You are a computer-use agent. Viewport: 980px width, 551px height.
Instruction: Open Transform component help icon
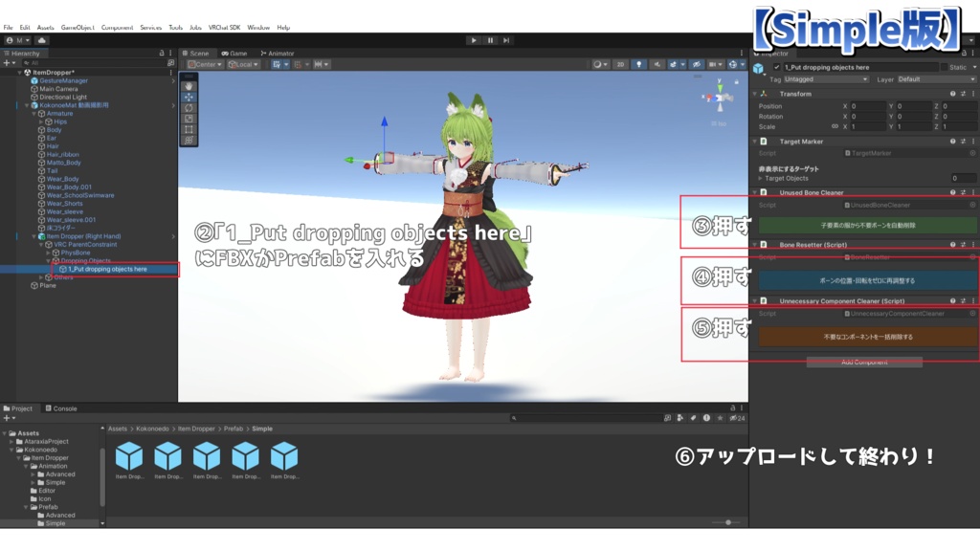pyautogui.click(x=952, y=94)
